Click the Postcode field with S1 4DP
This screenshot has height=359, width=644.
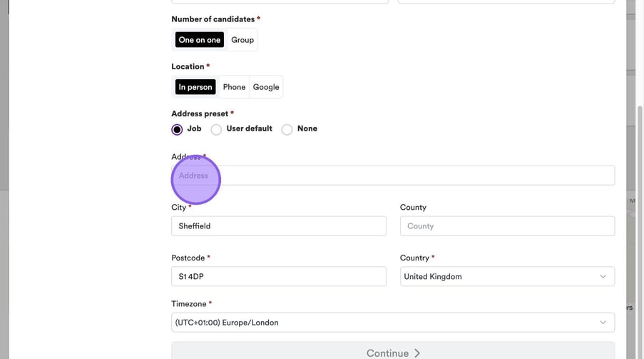[x=278, y=277]
